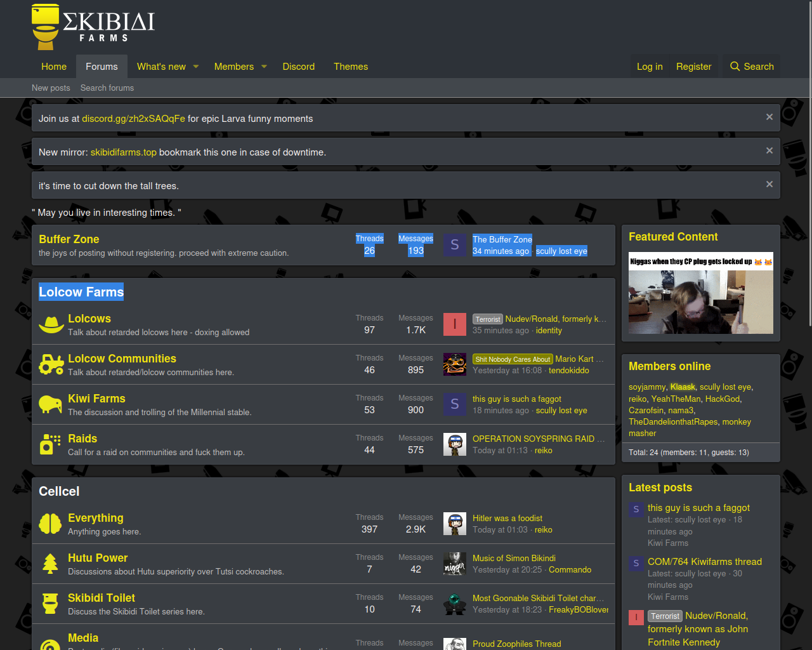
Task: Open the Featured Content heading
Action: coord(673,237)
